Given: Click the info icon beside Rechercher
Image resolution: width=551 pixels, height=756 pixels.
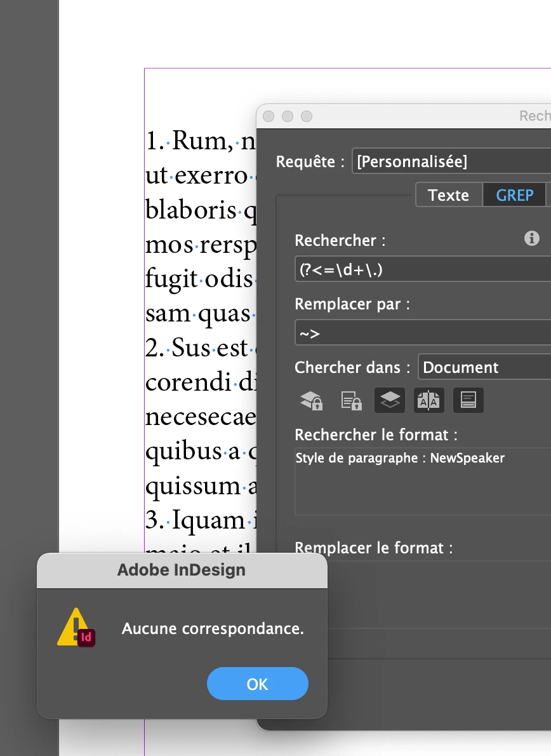Looking at the screenshot, I should 532,238.
